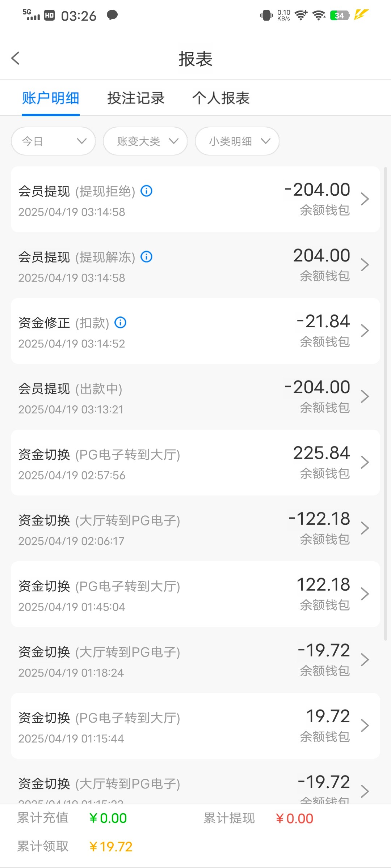Open the 01:45:04 transfer of 122.18

click(x=195, y=594)
